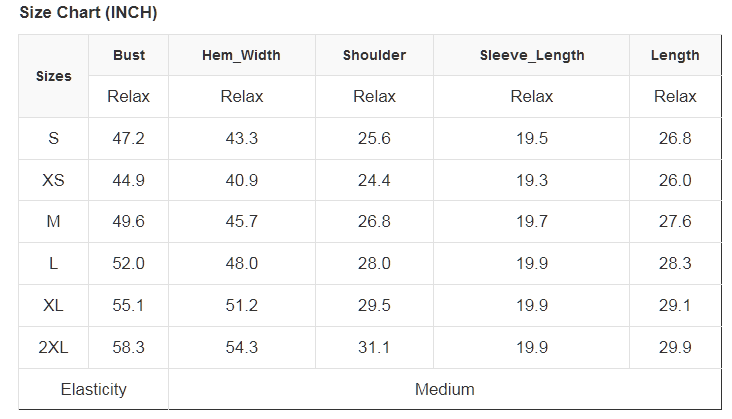Select the Medium elasticity value

coord(444,389)
